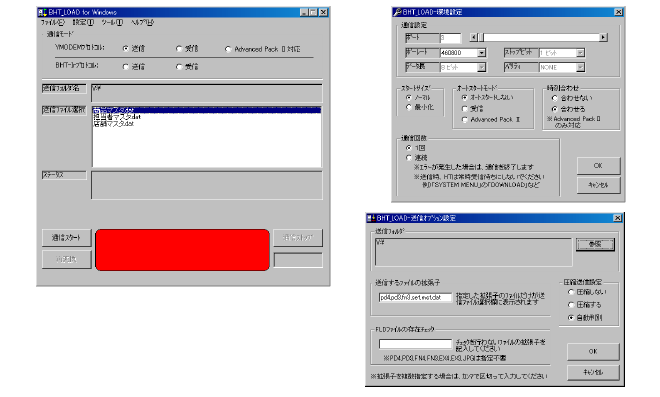Screen dimensions: 660x397
Task: Click the ステータス display field
Action: pos(207,185)
